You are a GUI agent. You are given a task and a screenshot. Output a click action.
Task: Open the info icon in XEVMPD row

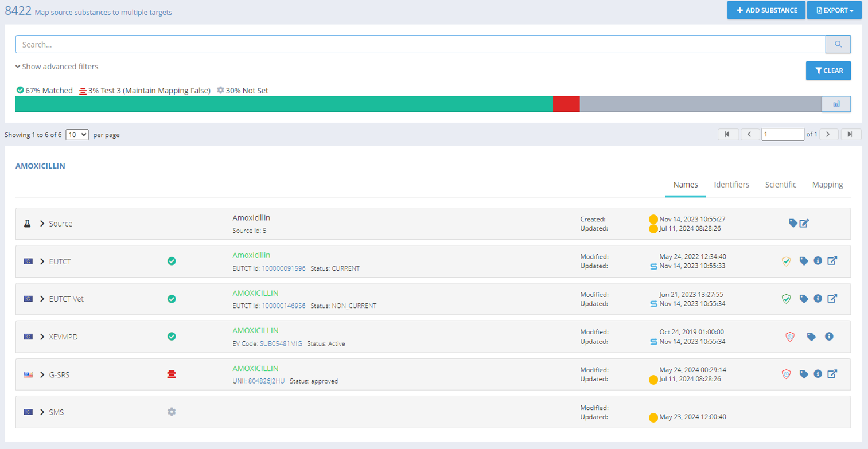829,337
